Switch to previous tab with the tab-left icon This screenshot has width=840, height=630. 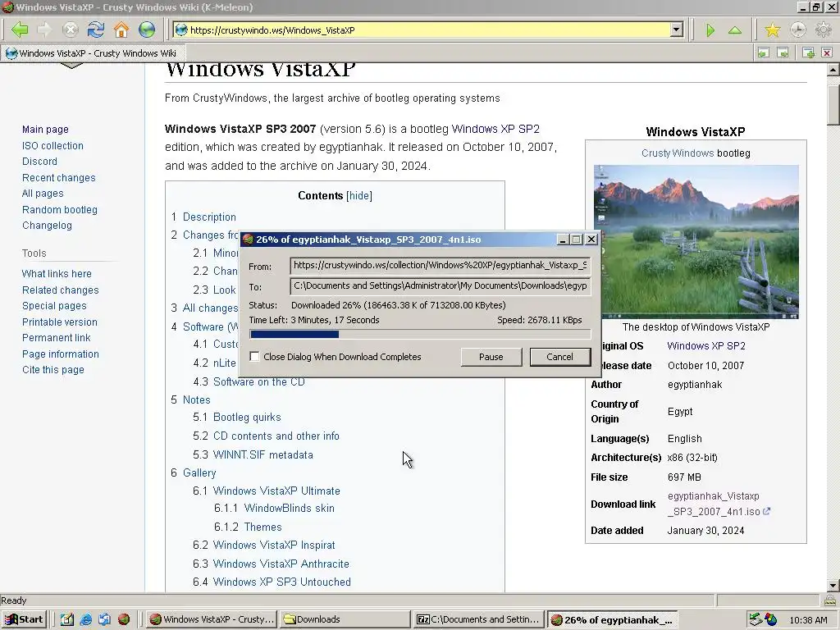tap(764, 53)
